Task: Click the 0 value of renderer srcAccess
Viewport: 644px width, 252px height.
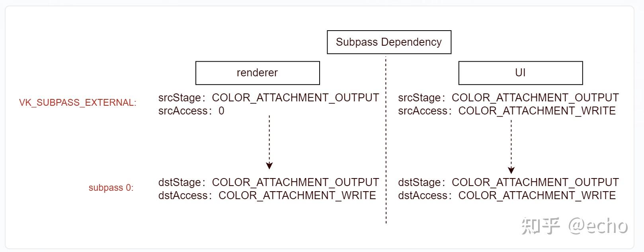Action: point(221,111)
